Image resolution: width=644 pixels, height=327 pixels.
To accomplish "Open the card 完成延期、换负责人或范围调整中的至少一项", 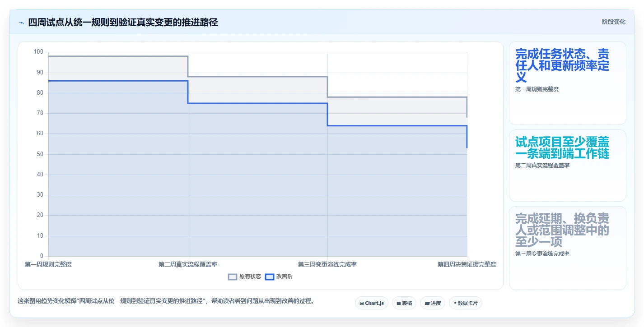I will (568, 248).
